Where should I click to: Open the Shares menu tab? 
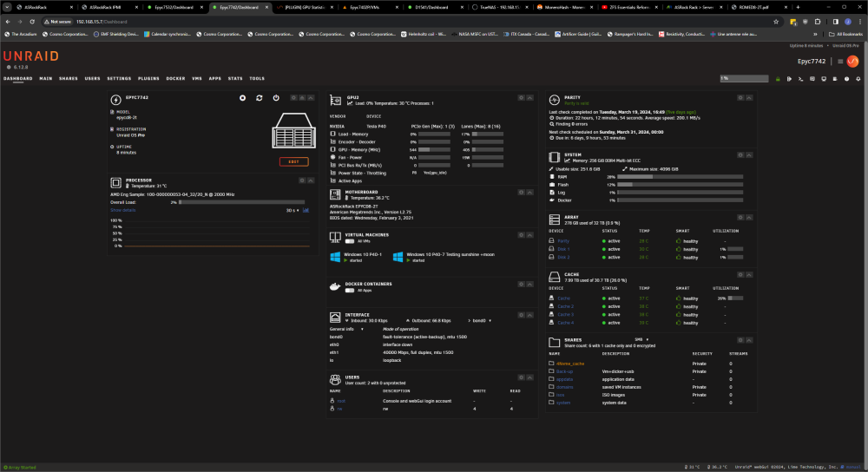coord(69,79)
